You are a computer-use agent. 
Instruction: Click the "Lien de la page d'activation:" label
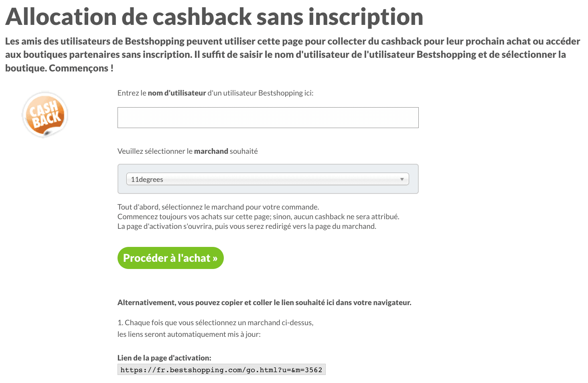[x=164, y=358]
